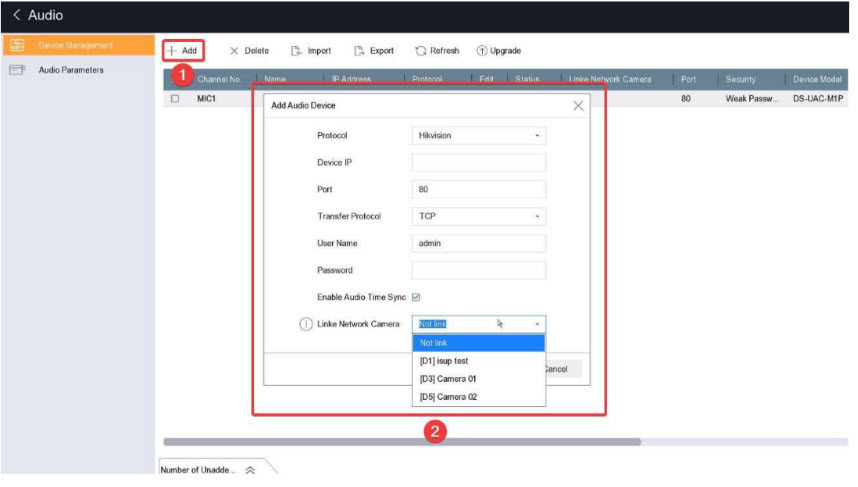Select the MIC1 row checkbox

point(175,99)
